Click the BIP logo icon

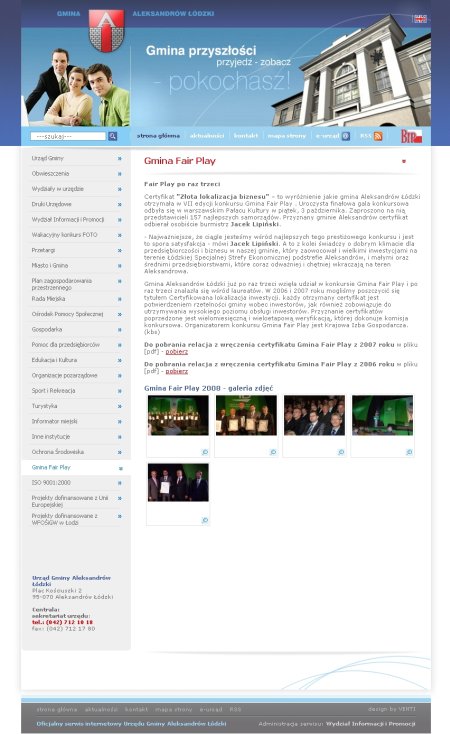click(x=412, y=136)
